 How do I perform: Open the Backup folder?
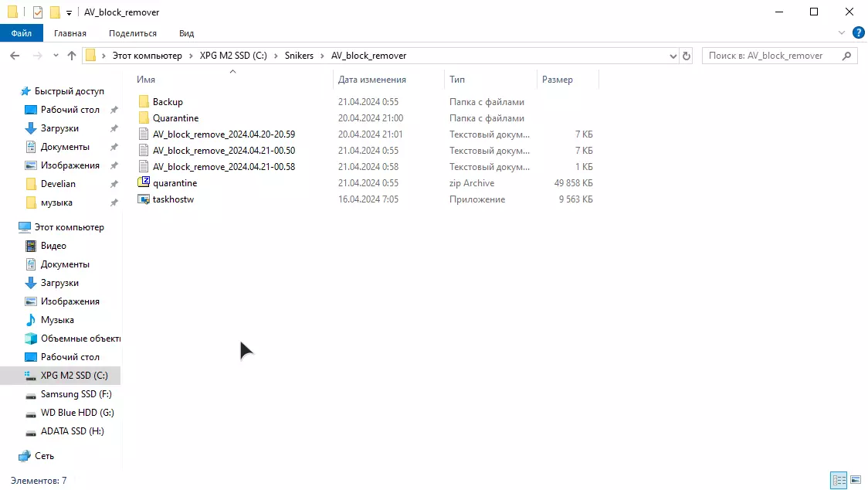click(168, 102)
